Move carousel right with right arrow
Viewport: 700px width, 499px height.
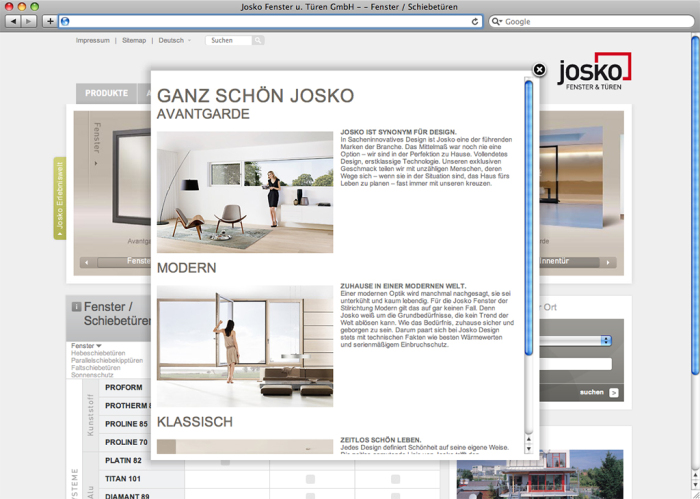(x=608, y=262)
